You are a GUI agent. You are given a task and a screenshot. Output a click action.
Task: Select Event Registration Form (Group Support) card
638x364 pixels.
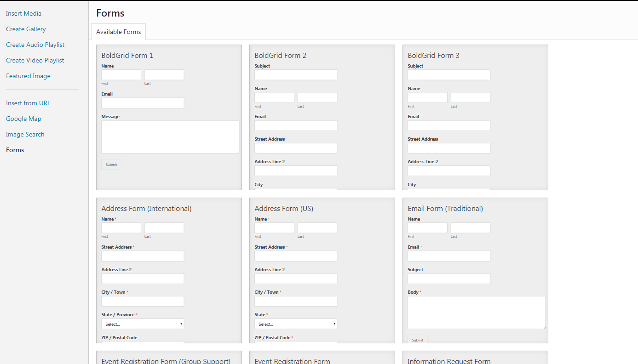169,358
